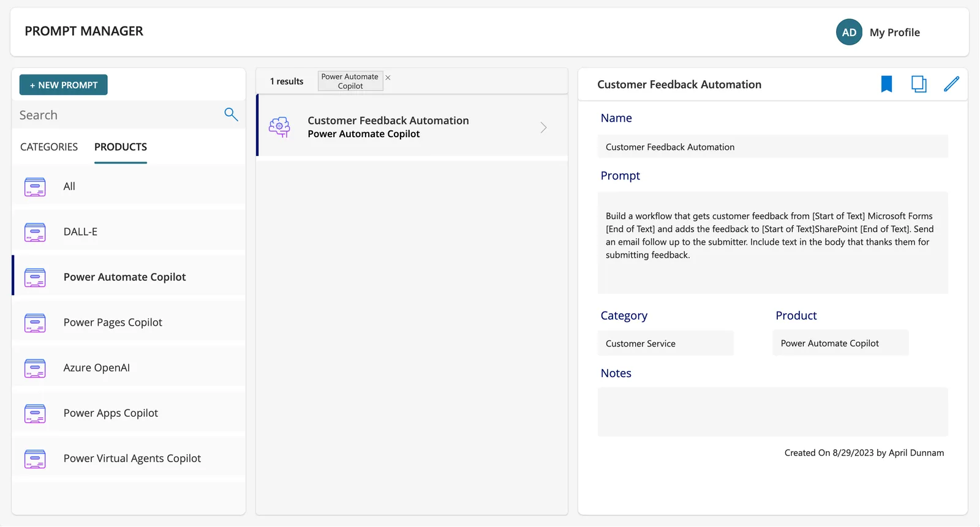This screenshot has width=980, height=527.
Task: Select the PRODUCTS tab
Action: click(121, 147)
